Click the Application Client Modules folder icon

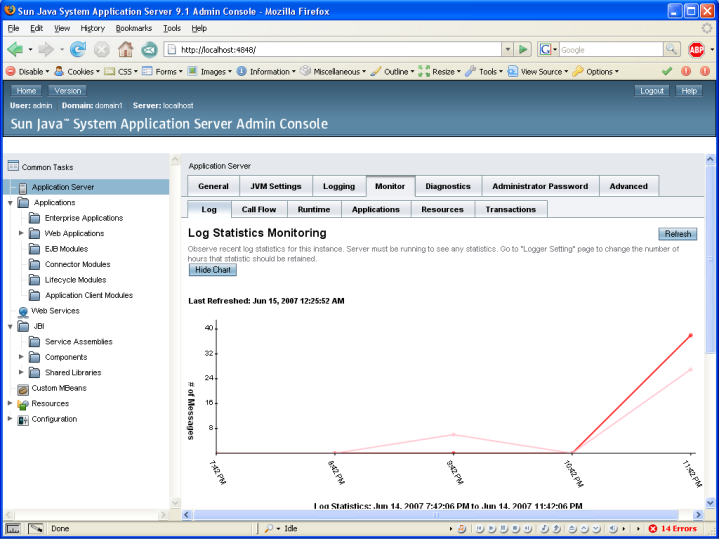(34, 295)
